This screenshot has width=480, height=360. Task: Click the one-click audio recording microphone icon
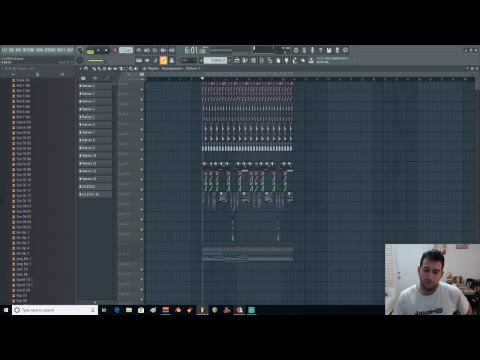(312, 50)
